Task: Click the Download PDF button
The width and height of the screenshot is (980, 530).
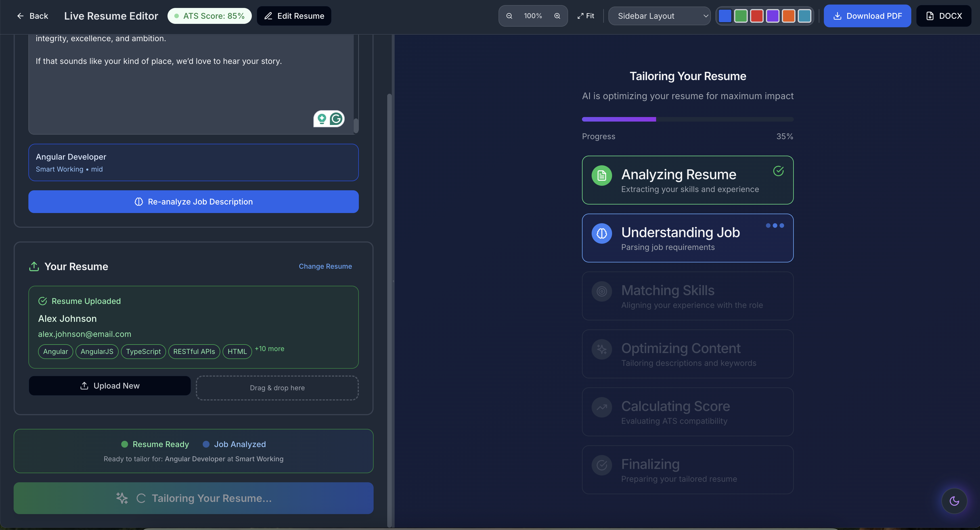Action: click(x=867, y=16)
